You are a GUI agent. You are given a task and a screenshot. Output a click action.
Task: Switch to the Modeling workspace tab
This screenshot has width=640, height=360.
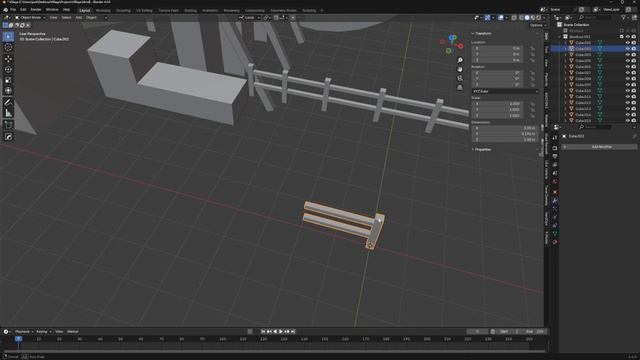tap(103, 11)
